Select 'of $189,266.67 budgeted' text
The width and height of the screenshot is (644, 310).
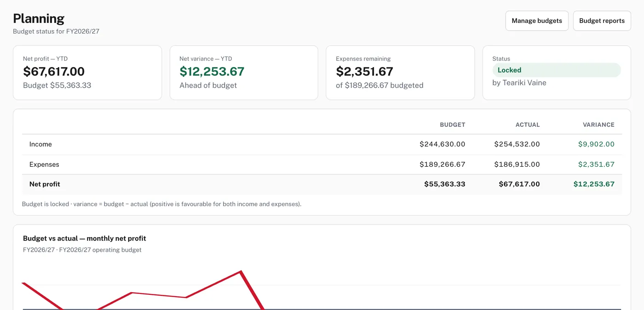click(x=379, y=85)
